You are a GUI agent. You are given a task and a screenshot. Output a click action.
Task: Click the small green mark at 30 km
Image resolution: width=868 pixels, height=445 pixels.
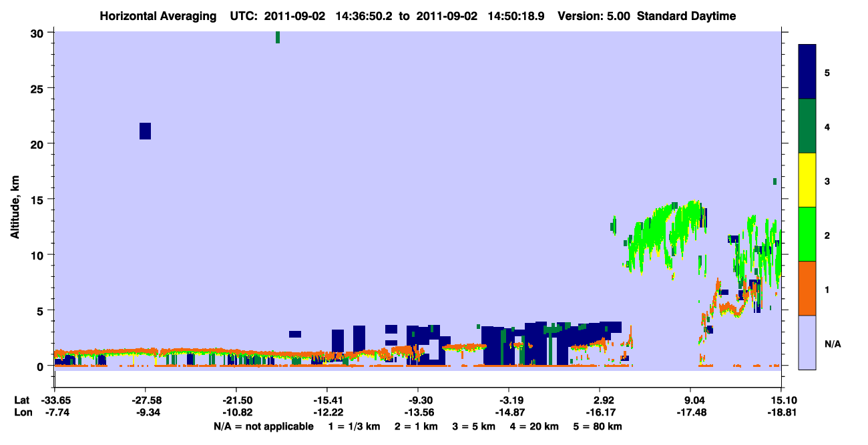[278, 37]
